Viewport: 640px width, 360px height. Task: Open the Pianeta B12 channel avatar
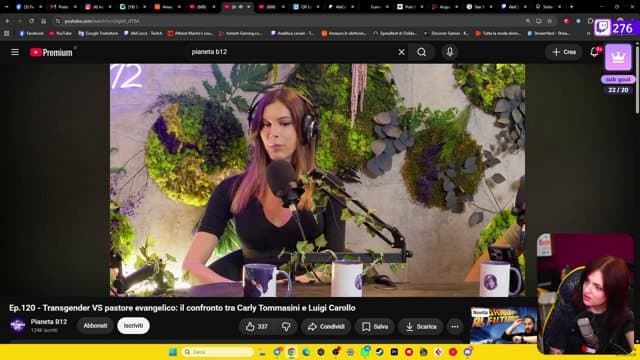click(x=18, y=325)
